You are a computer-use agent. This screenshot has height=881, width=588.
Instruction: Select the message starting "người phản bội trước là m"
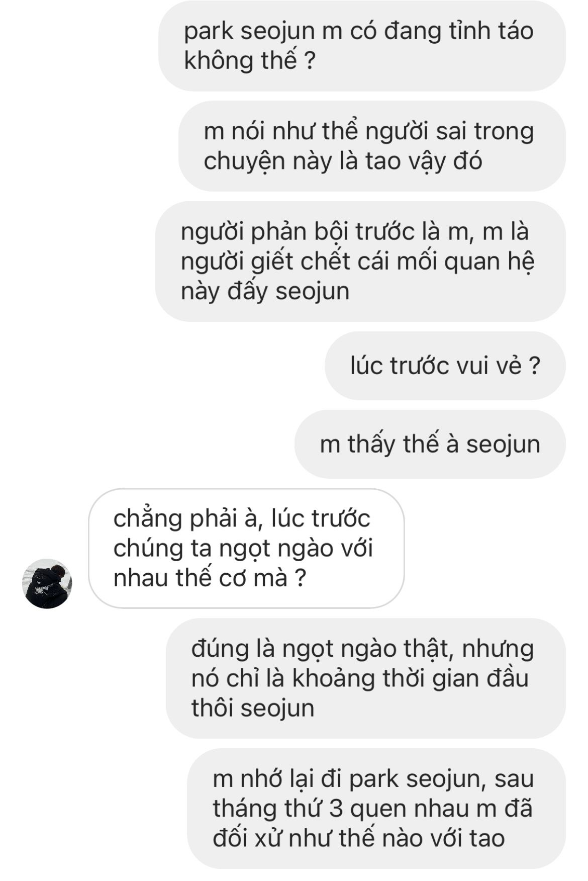point(360,261)
